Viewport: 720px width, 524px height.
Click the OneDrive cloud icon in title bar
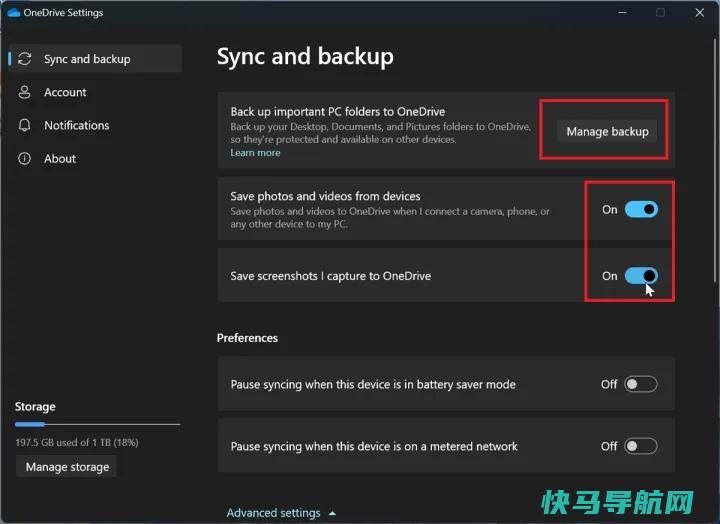pyautogui.click(x=14, y=12)
